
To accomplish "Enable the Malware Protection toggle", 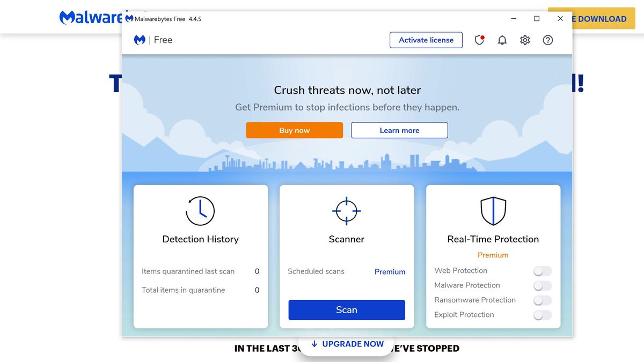I will click(543, 286).
